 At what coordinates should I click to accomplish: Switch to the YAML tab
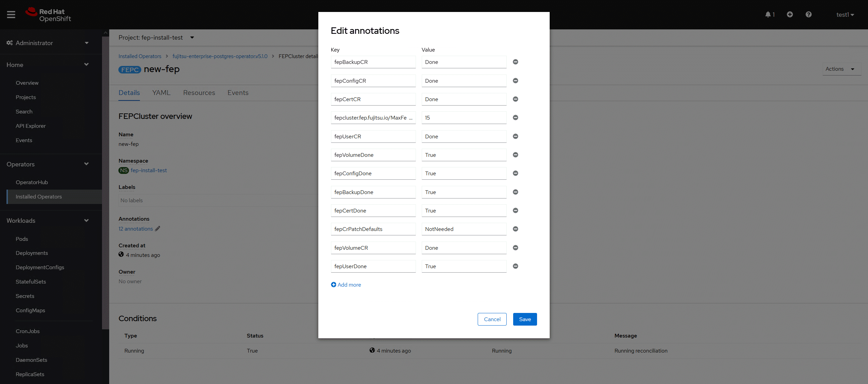point(161,93)
